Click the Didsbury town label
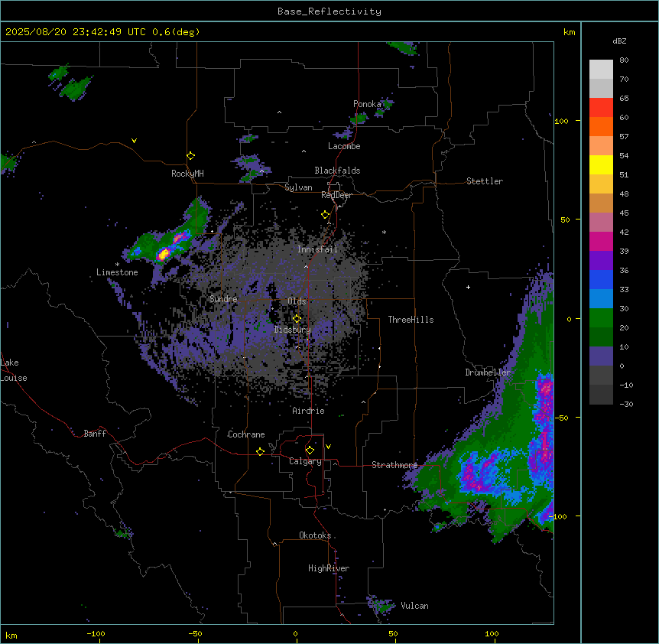The width and height of the screenshot is (659, 644). pyautogui.click(x=293, y=330)
